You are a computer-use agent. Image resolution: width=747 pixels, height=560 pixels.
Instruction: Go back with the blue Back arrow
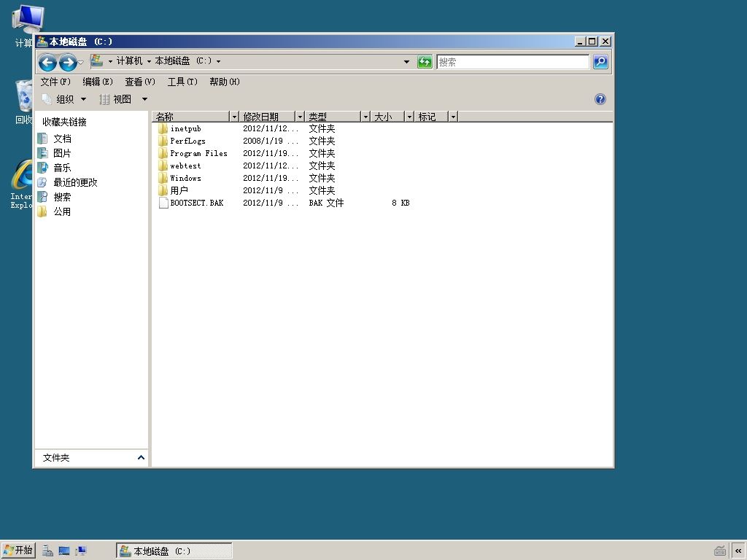(47, 62)
